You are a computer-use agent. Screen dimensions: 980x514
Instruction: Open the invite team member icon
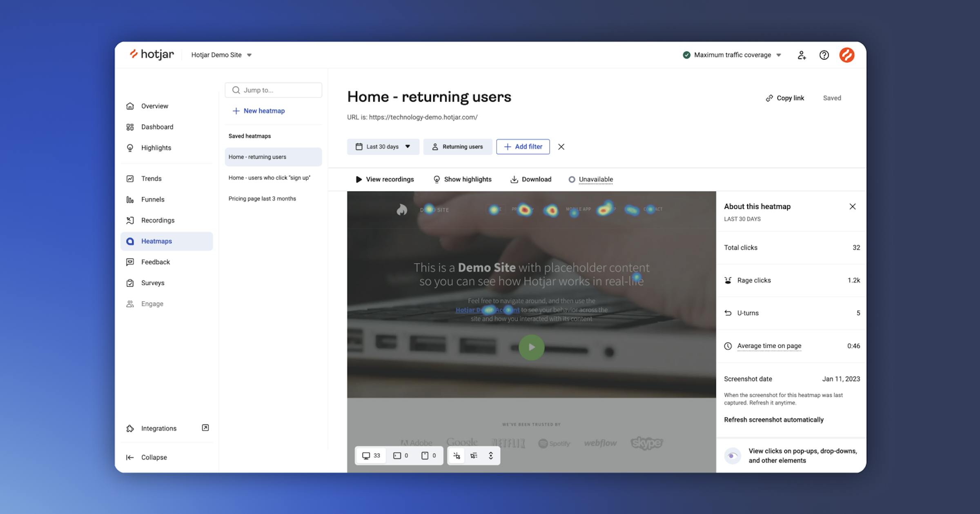click(802, 55)
